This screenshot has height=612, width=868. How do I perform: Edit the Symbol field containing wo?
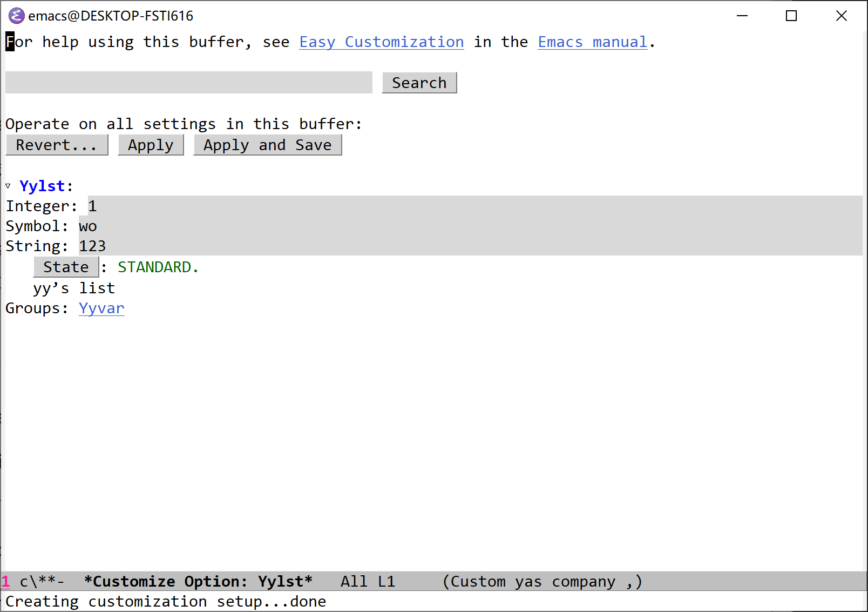pos(88,226)
